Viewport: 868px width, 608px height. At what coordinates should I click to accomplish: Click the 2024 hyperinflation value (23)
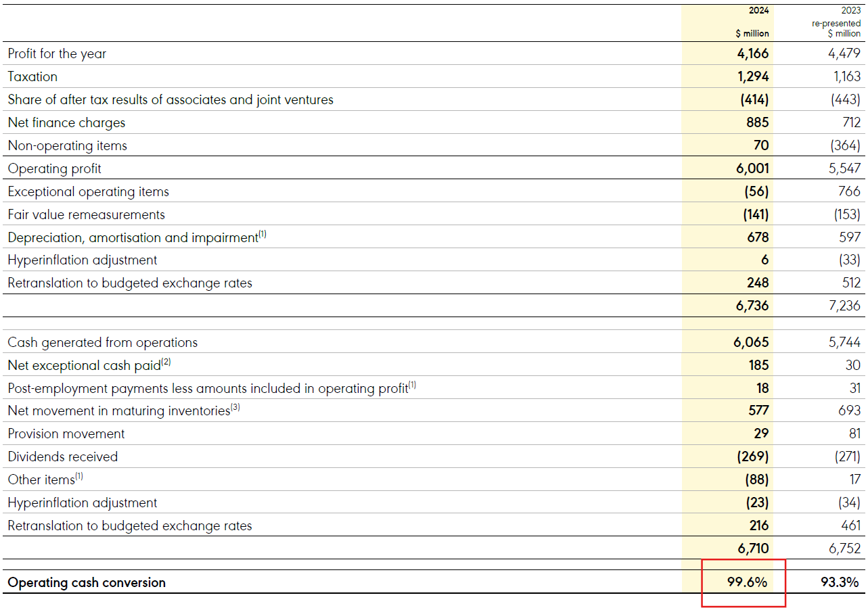click(756, 502)
